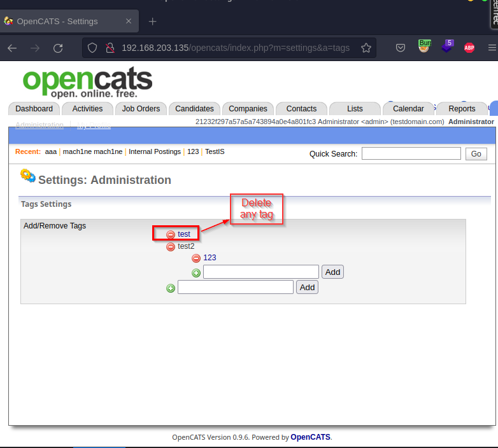Focus the bottom new tag name input
Screen dimensions: 498x448
pyautogui.click(x=236, y=287)
